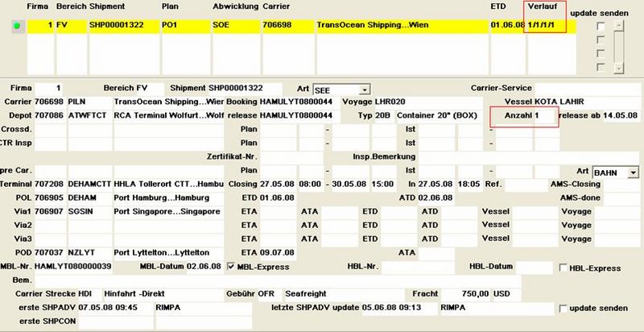Click MBL-Nr. field HAMLYT080000039

[x=72, y=266]
